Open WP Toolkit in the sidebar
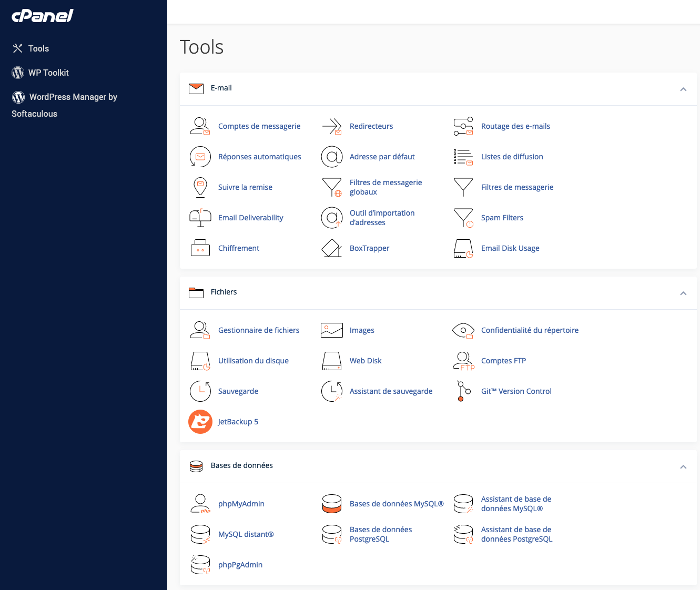This screenshot has width=700, height=590. click(x=40, y=73)
